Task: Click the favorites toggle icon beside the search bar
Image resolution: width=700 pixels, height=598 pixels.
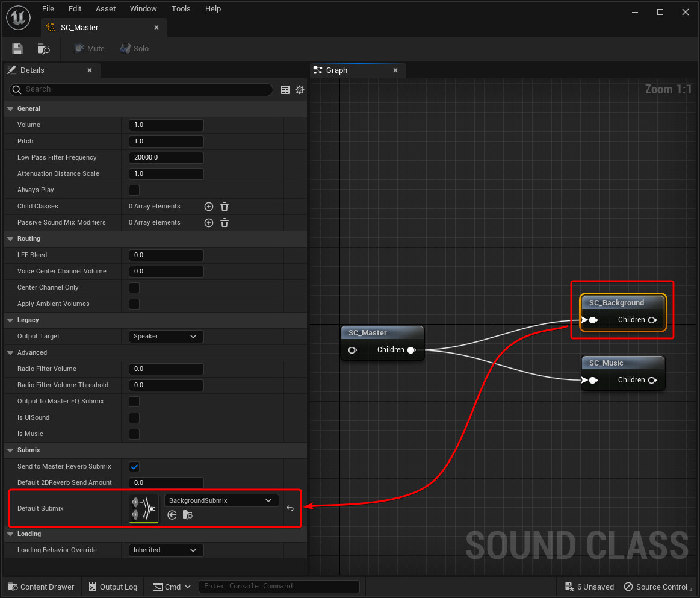Action: click(285, 89)
